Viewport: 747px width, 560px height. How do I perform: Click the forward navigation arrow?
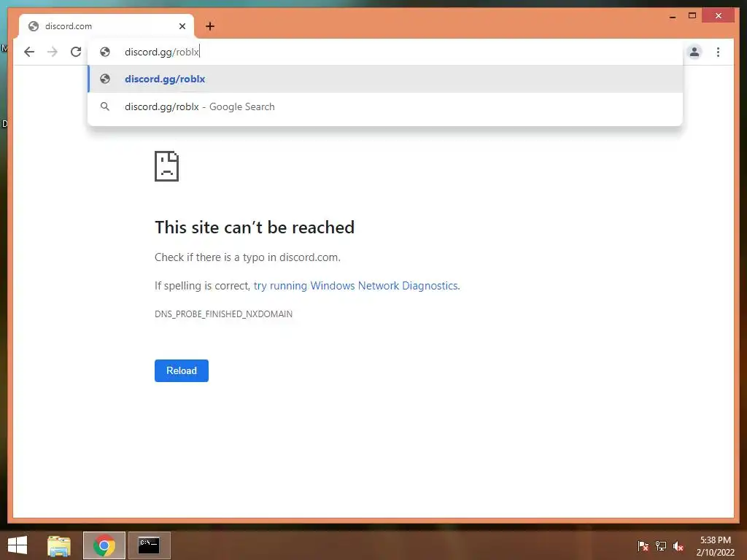click(53, 52)
